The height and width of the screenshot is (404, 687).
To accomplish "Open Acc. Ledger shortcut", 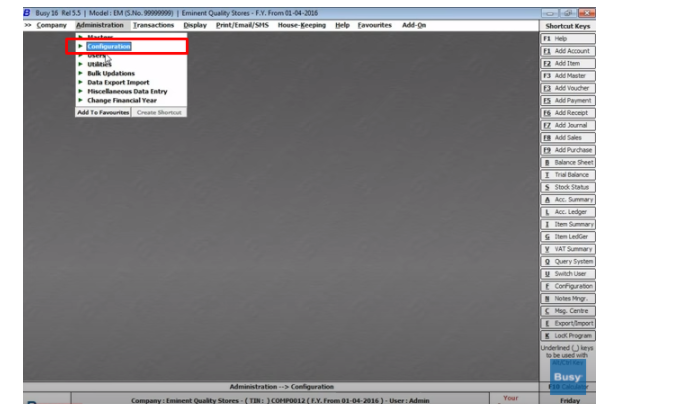I will coord(568,212).
